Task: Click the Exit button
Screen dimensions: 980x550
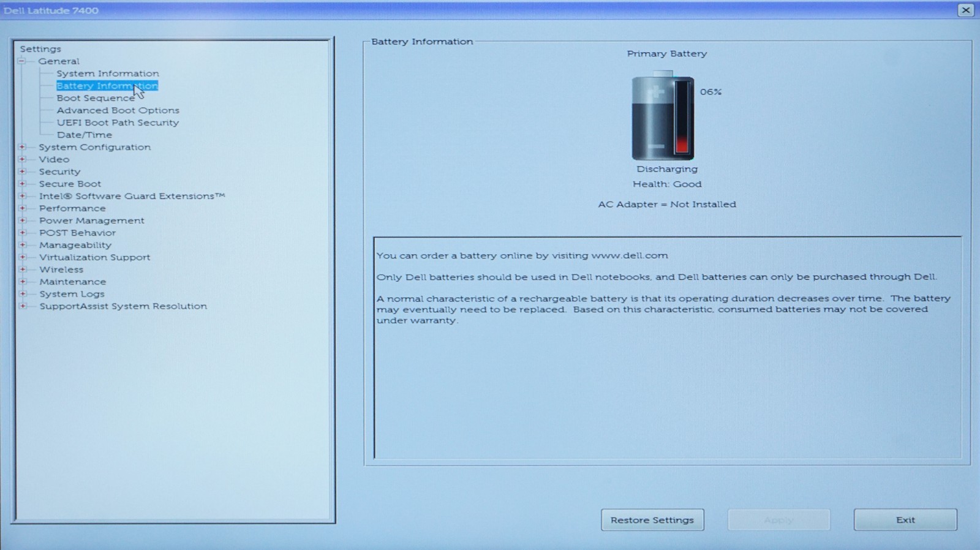Action: [905, 520]
